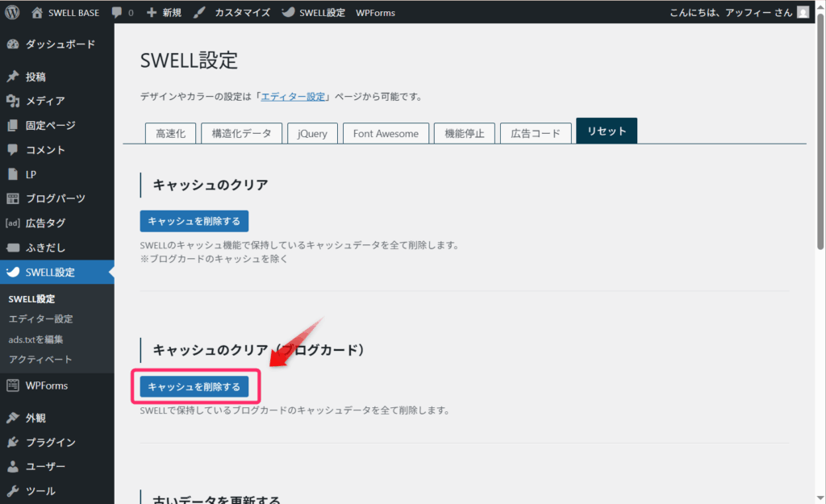
Task: Click the ツール wrench icon
Action: click(13, 491)
